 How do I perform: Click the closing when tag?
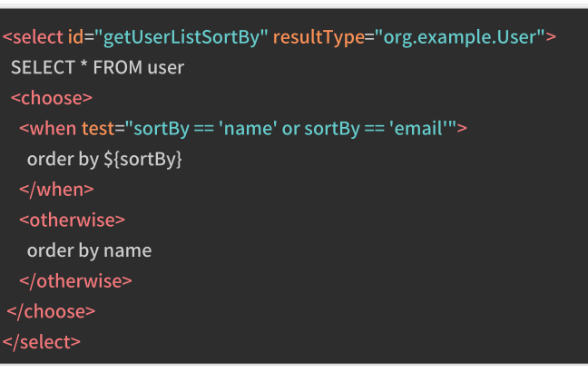[56, 190]
